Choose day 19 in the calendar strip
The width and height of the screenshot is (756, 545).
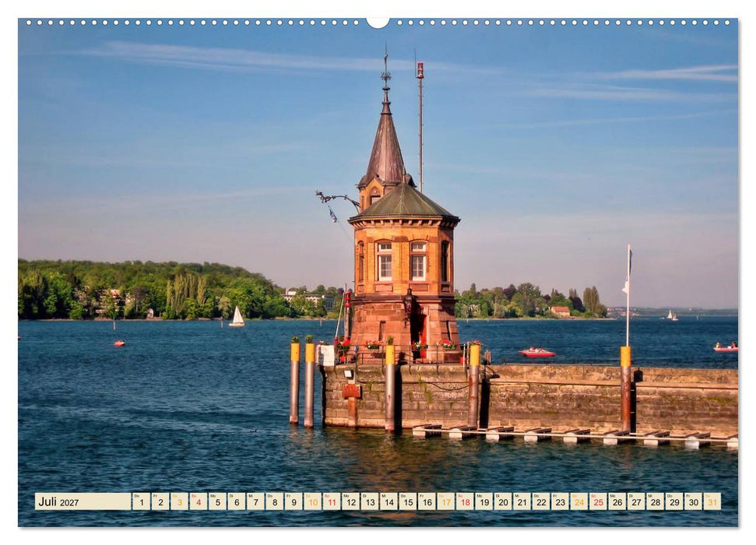484,501
